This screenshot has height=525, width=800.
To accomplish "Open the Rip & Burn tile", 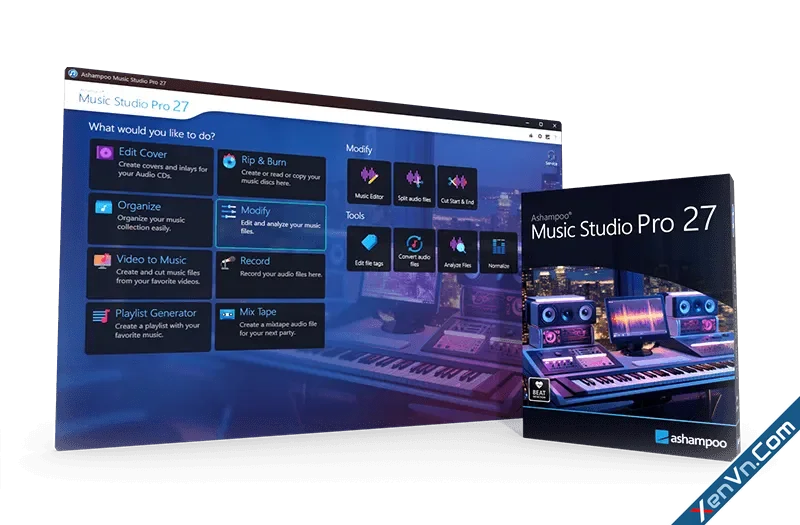I will coord(271,174).
